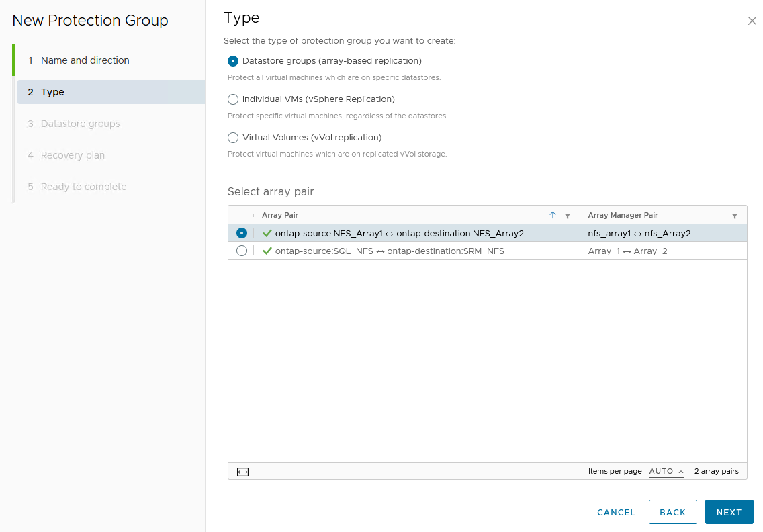Select Virtual Volumes (vVol replication) option
The height and width of the screenshot is (532, 763).
pyautogui.click(x=233, y=138)
